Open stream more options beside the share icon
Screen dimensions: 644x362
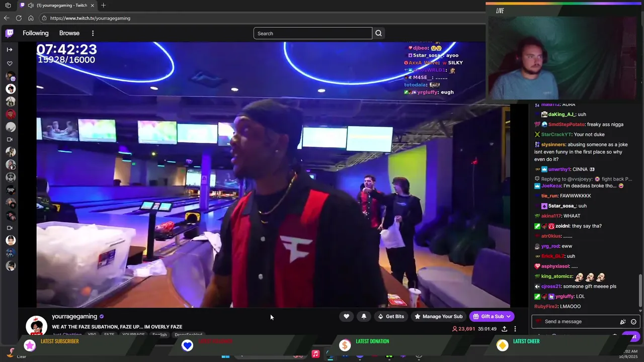[515, 329]
